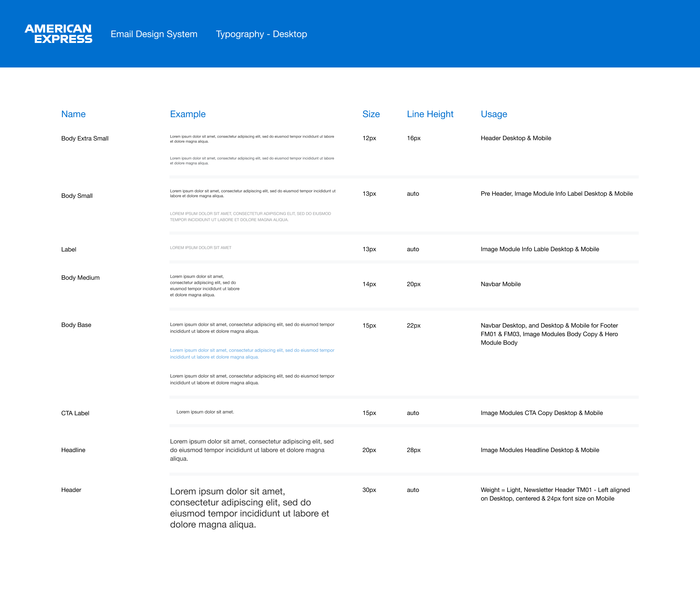This screenshot has height=591, width=700.
Task: Select the Name column header
Action: point(73,114)
